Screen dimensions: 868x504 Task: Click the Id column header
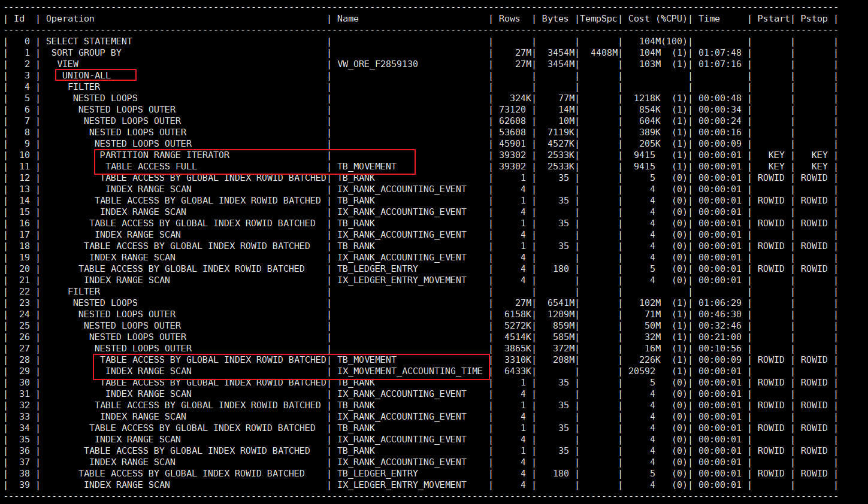19,19
